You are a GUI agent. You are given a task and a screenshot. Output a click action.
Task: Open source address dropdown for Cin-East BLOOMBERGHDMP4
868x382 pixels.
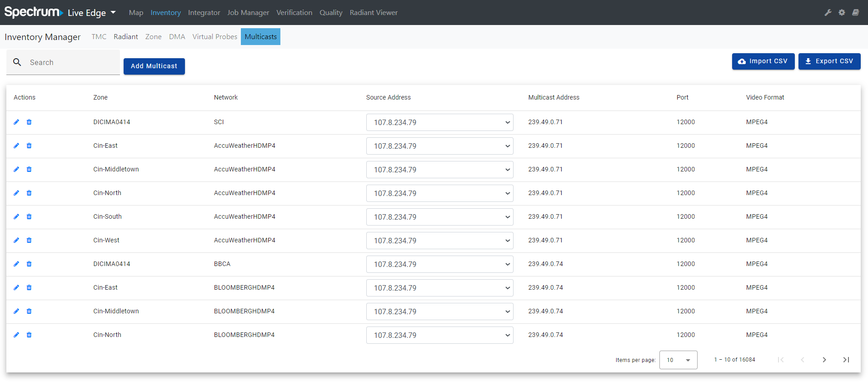(x=440, y=288)
